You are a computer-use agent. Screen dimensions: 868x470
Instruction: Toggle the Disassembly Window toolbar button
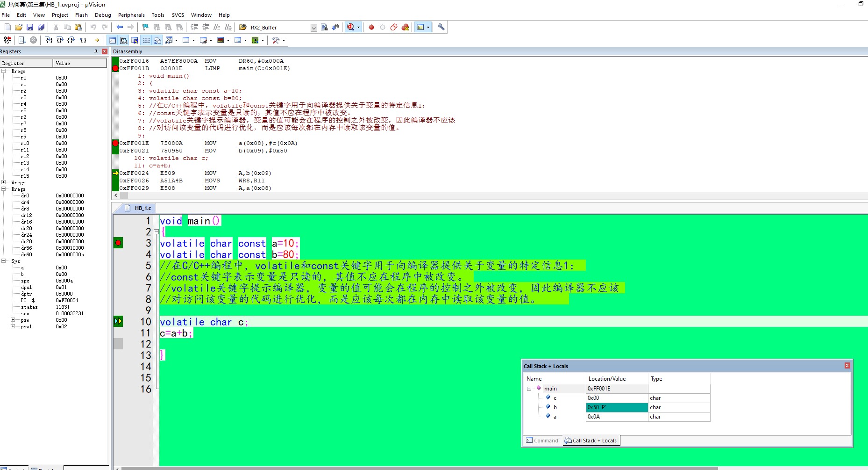(x=124, y=40)
